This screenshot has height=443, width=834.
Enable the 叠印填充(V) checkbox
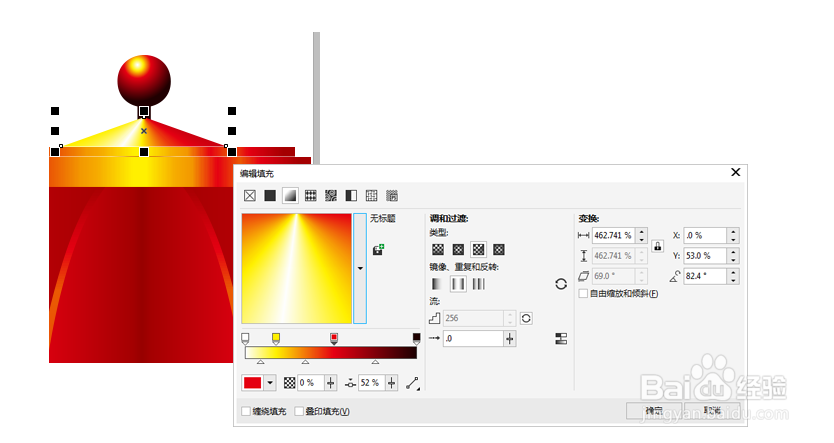tap(299, 411)
